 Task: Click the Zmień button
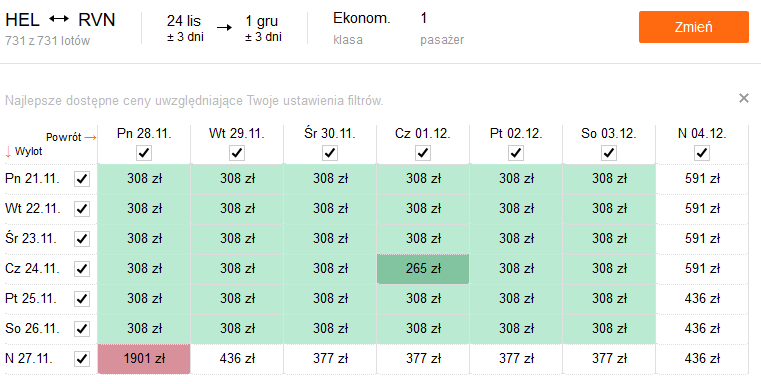click(x=694, y=27)
